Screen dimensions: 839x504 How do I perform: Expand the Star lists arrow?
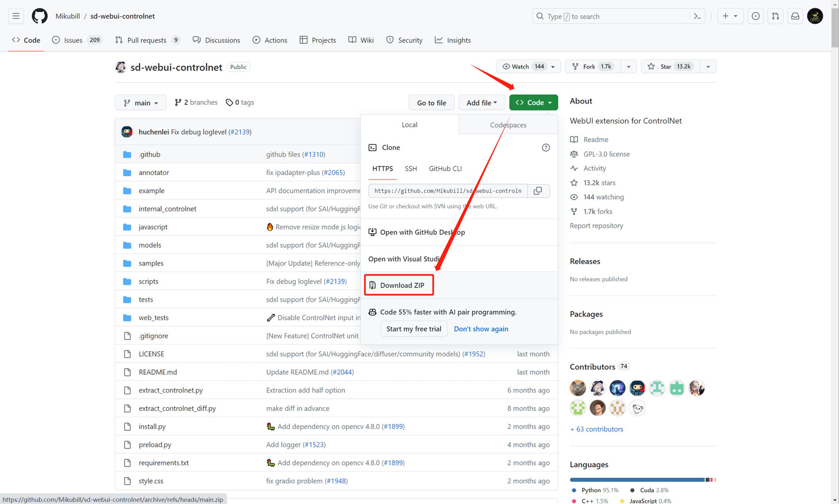708,67
